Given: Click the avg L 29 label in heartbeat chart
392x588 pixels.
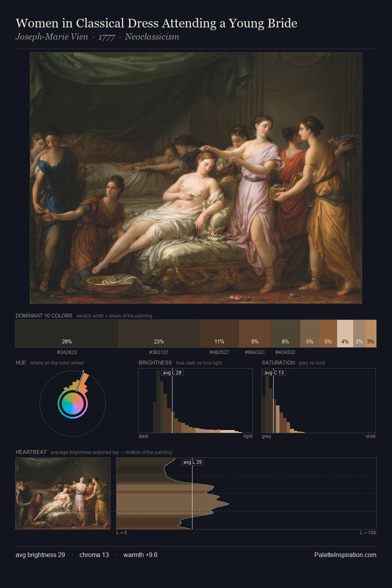Looking at the screenshot, I should [192, 462].
